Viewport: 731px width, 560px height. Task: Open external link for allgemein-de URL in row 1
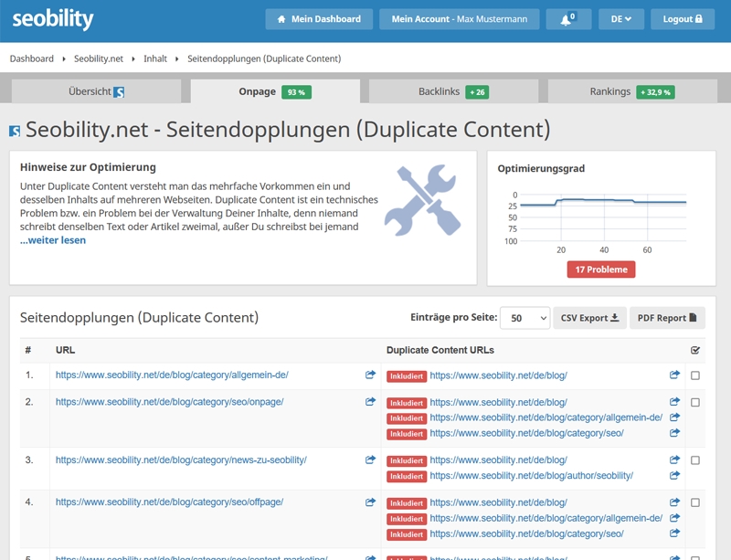click(x=370, y=375)
